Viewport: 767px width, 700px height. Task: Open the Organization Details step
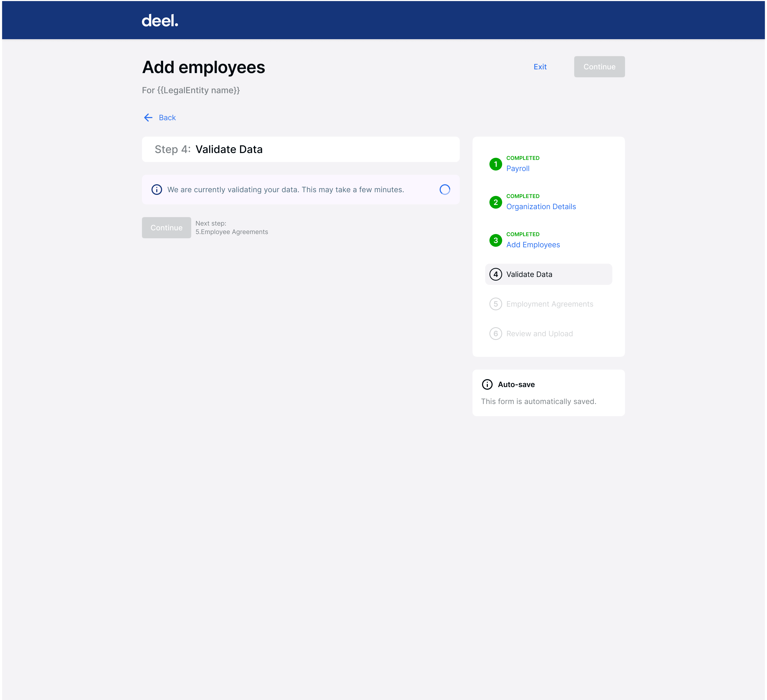541,207
